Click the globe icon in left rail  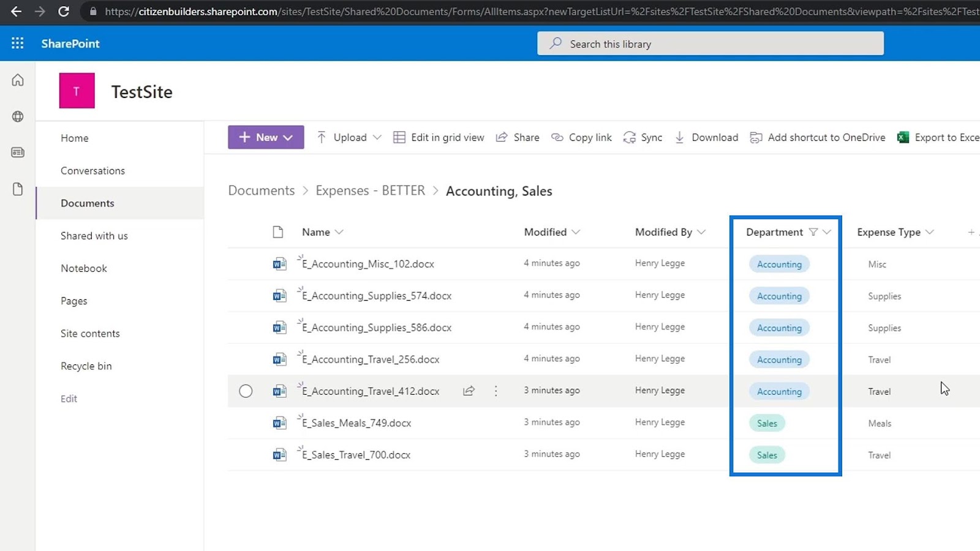(x=18, y=116)
